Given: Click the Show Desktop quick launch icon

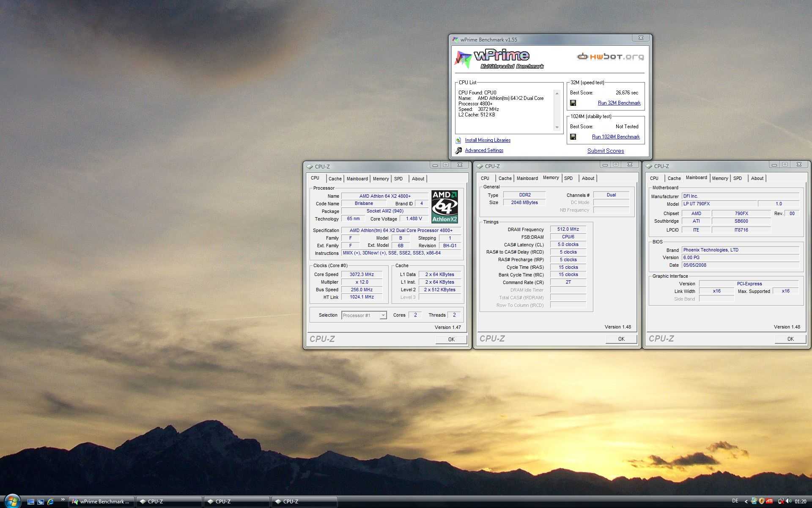Looking at the screenshot, I should click(x=30, y=502).
